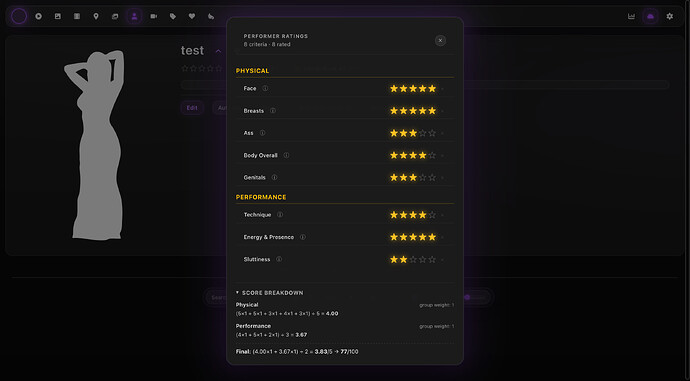Click the Body Overall criterion label

[x=261, y=155]
